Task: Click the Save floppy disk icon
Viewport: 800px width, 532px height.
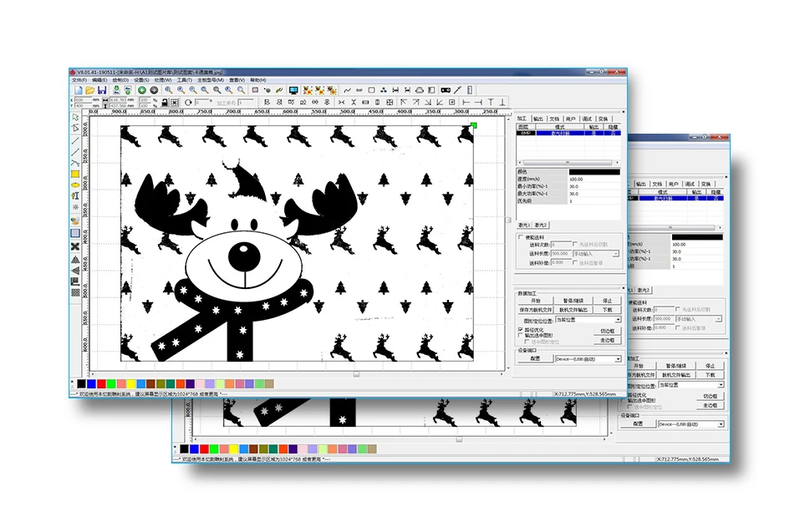Action: click(x=102, y=90)
